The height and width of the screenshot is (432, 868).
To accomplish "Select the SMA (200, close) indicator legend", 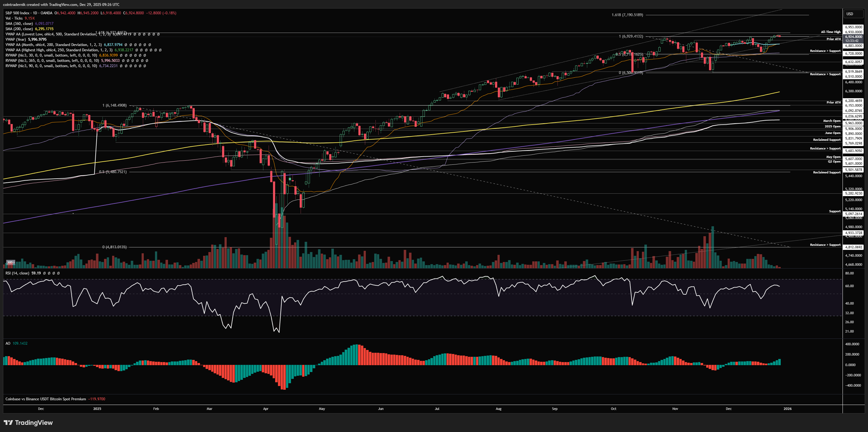I will pyautogui.click(x=19, y=29).
